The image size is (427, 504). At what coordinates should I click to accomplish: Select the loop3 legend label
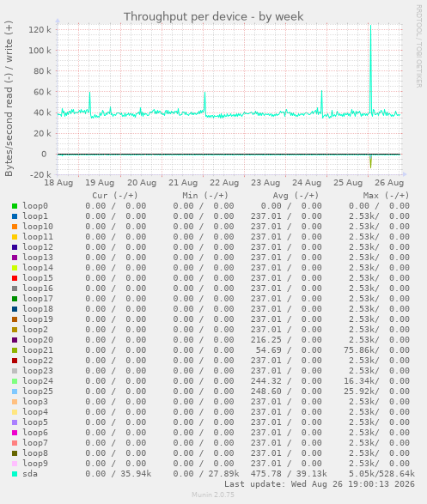point(35,402)
